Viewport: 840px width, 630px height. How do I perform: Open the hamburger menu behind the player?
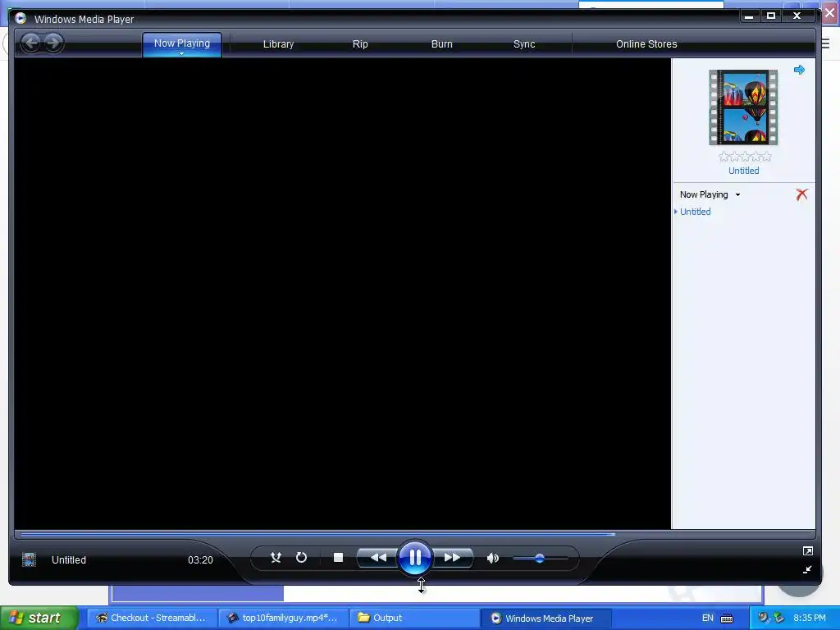click(825, 44)
